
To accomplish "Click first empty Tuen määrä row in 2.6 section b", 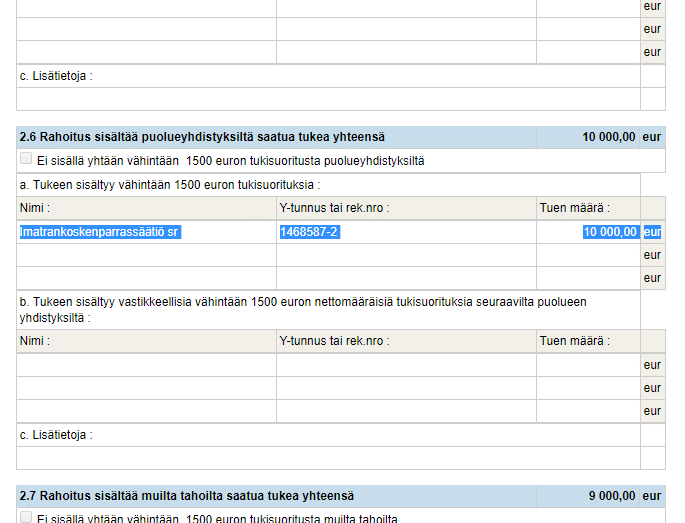I will pos(588,365).
